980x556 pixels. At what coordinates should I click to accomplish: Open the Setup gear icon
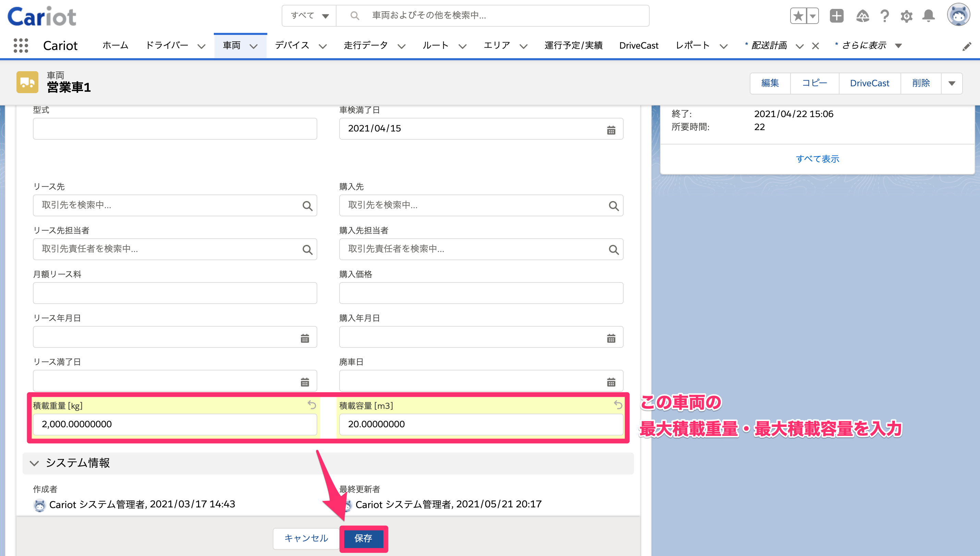[906, 16]
